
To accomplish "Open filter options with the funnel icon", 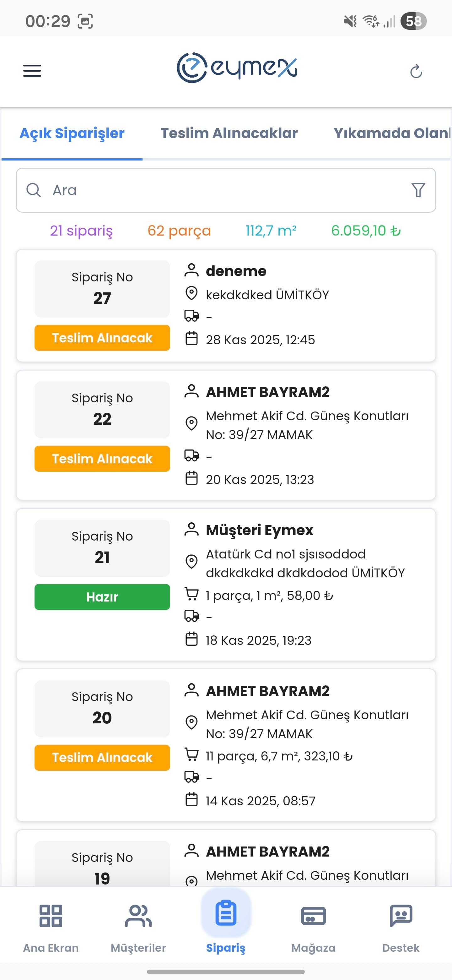I will tap(417, 190).
